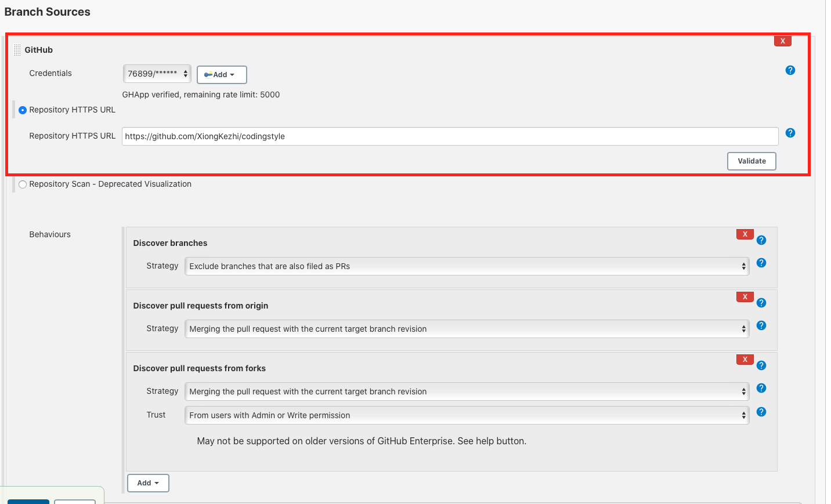Delete the Discover branches behavior

click(x=745, y=234)
